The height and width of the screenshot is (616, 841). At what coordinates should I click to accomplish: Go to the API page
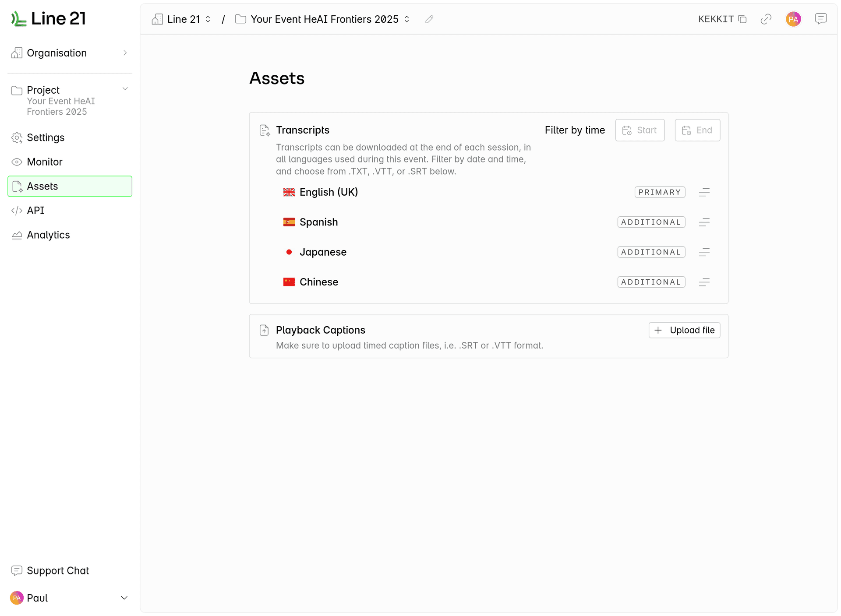70,211
